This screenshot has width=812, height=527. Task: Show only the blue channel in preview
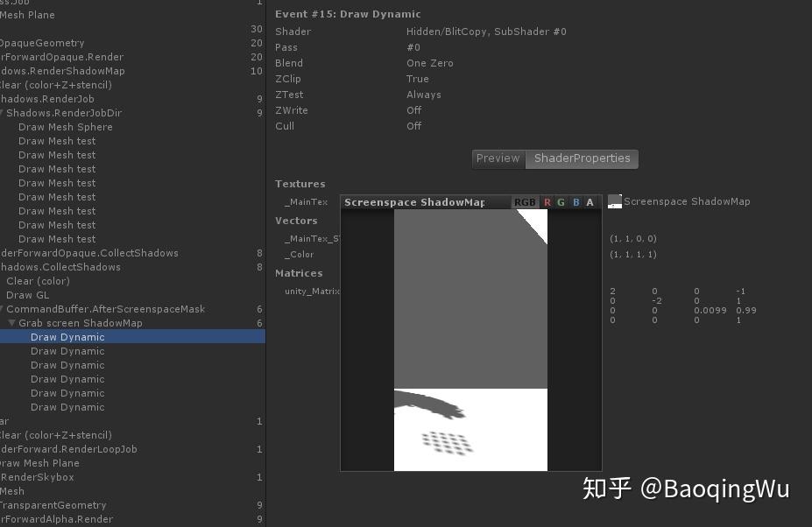(x=575, y=201)
